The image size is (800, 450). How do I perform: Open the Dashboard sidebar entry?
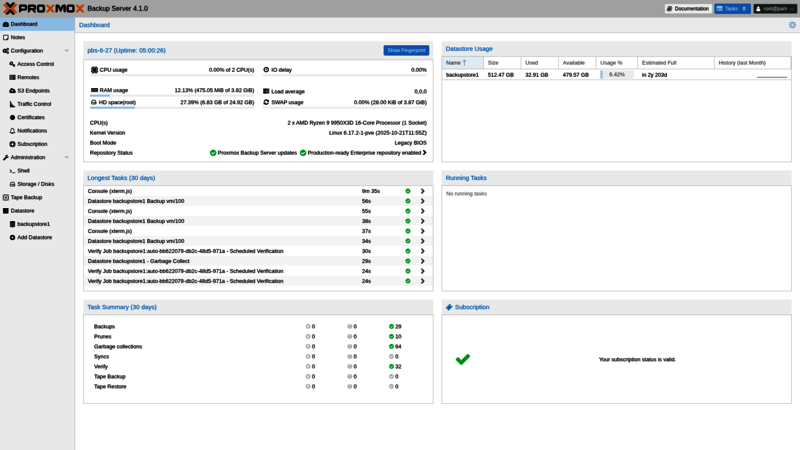coord(37,24)
